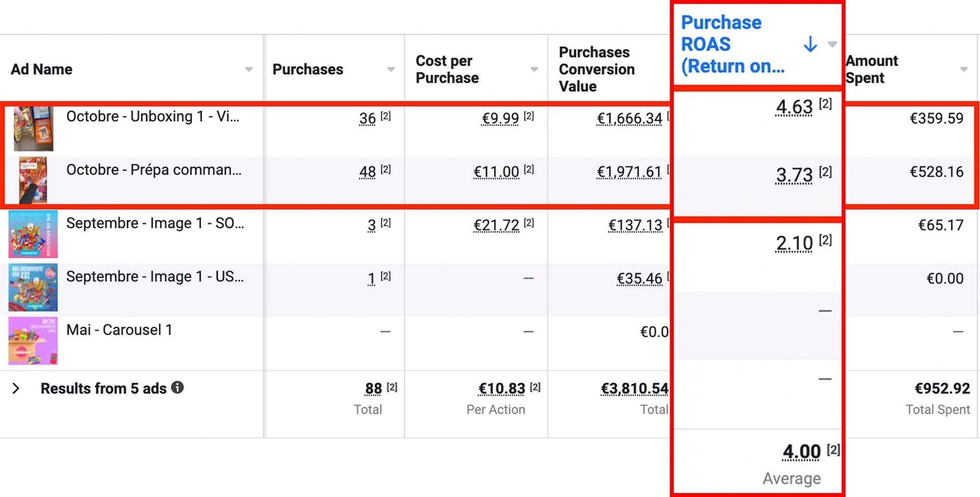Open the Mai - Carousel 1 ad name
Image resolution: width=980 pixels, height=497 pixels.
[x=119, y=330]
